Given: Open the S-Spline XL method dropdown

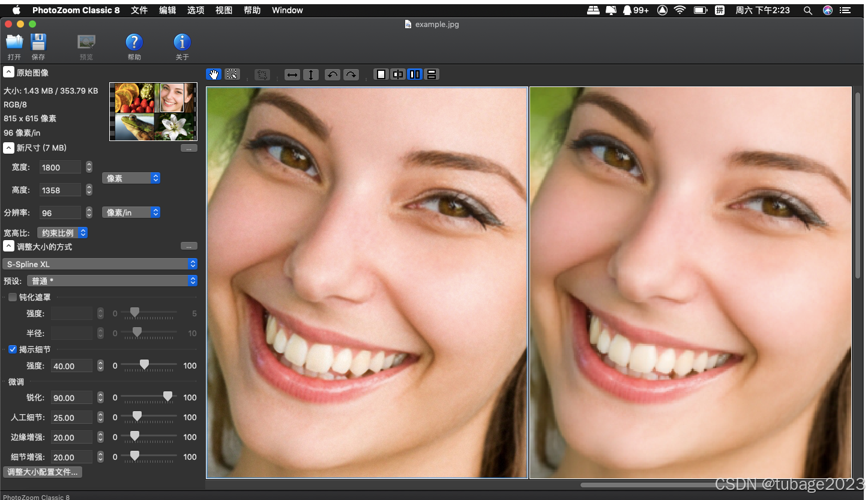Looking at the screenshot, I should (100, 264).
